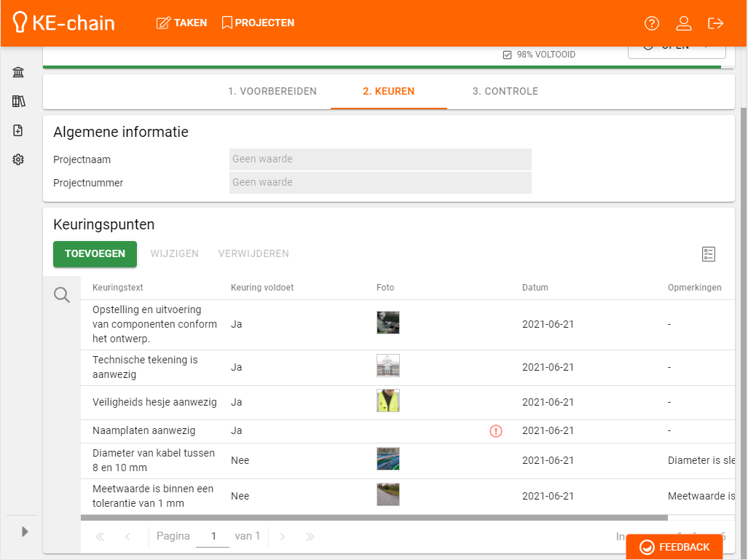Click the red warning icon for Naamplaten

[496, 431]
